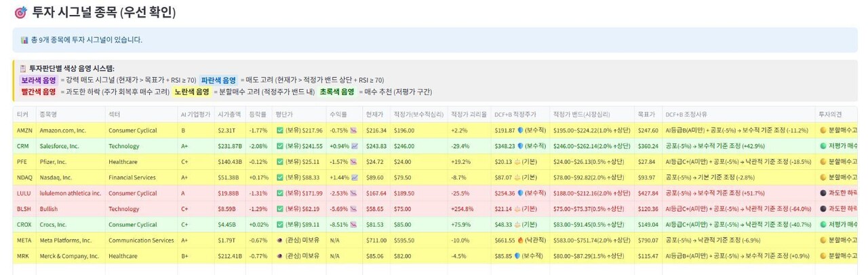Click the yellow opinion dot in the META row
868x275 pixels.
click(x=823, y=240)
